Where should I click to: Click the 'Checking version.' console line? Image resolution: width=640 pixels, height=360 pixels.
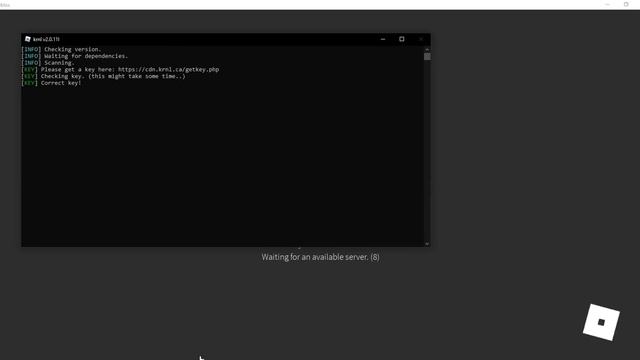tap(61, 49)
